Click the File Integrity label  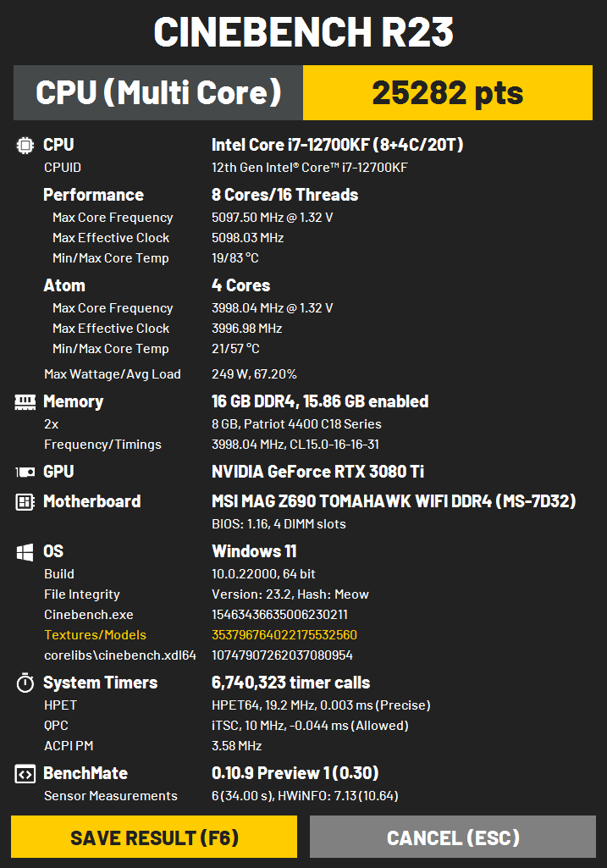(82, 594)
